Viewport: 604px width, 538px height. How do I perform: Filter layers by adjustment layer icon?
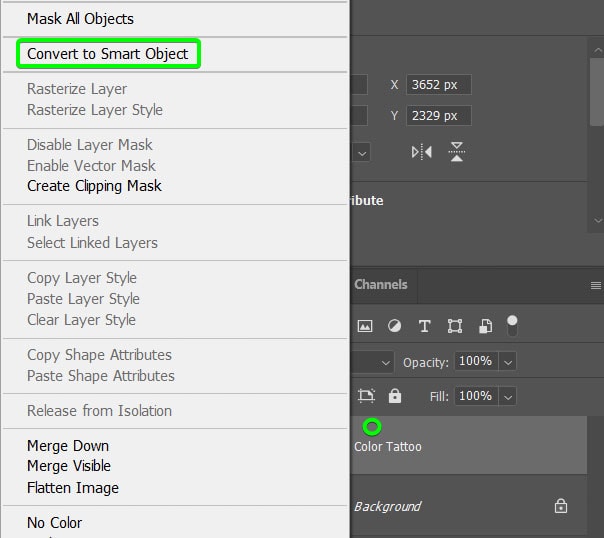tap(394, 326)
